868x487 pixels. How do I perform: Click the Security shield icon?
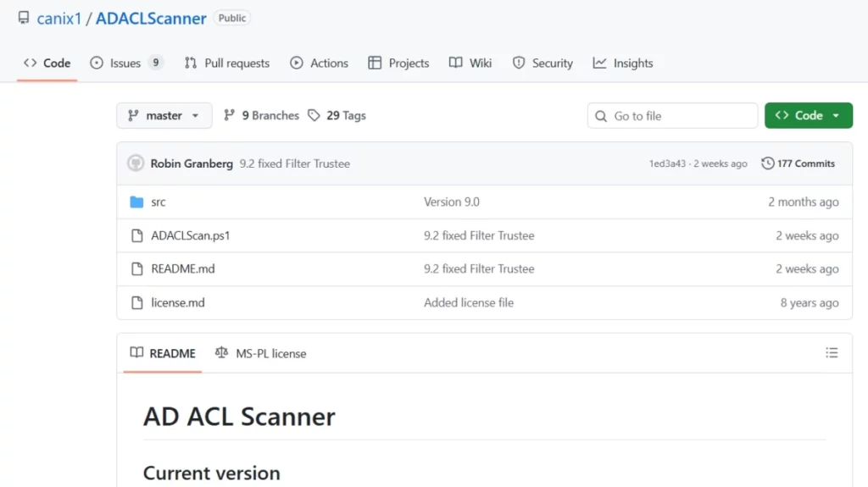pyautogui.click(x=518, y=63)
